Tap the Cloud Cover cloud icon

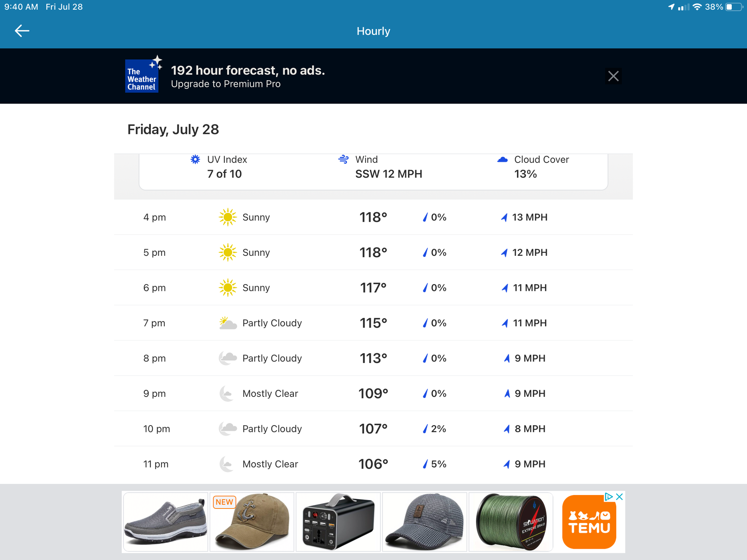(502, 160)
